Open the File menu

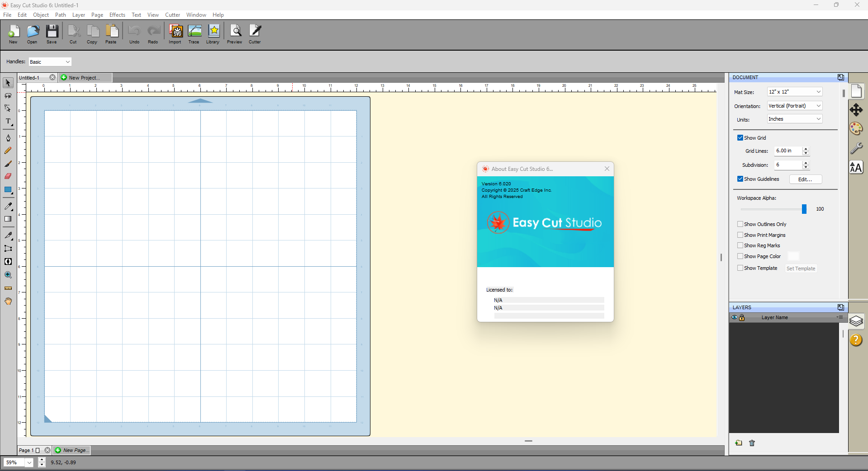(x=7, y=15)
